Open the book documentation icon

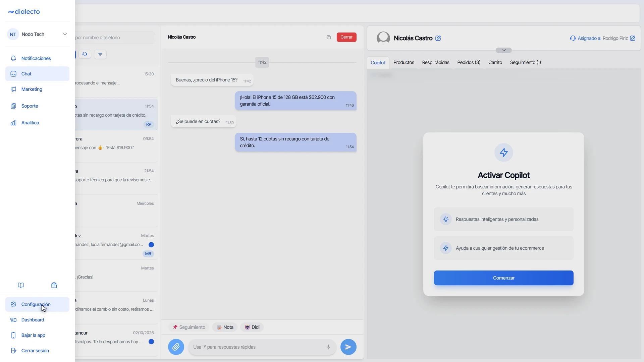click(x=21, y=285)
